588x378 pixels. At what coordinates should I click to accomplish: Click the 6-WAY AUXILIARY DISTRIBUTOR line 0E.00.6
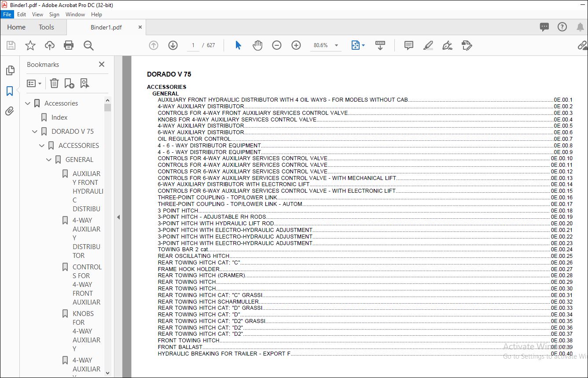pos(365,132)
